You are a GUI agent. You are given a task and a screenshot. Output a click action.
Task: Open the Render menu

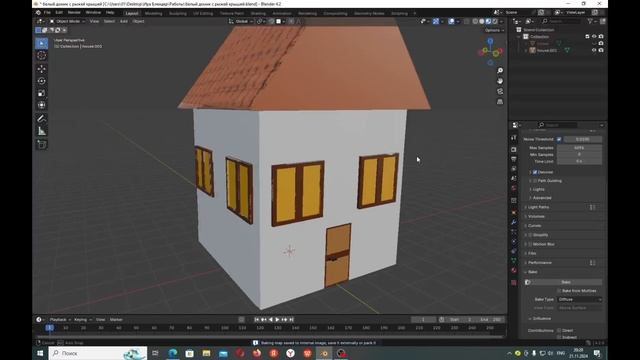point(74,13)
